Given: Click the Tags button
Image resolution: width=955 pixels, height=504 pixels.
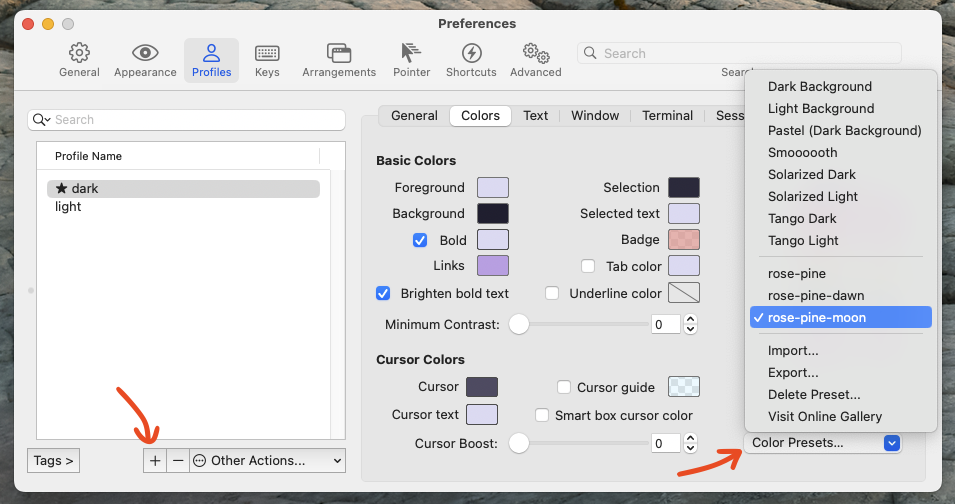Looking at the screenshot, I should click(53, 460).
